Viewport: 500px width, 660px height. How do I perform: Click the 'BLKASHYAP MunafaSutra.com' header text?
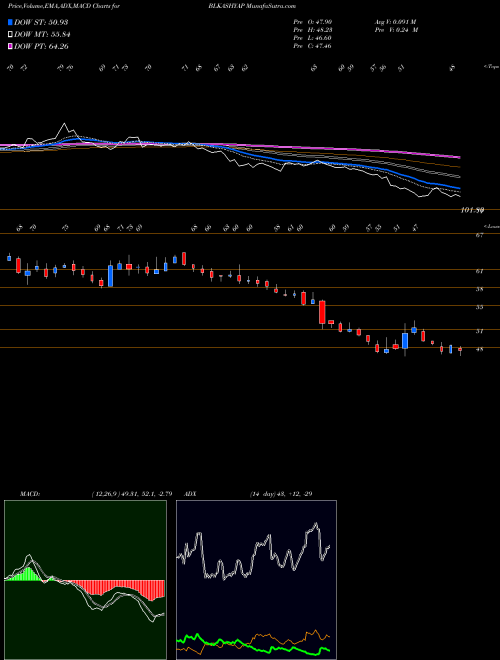coord(252,6)
